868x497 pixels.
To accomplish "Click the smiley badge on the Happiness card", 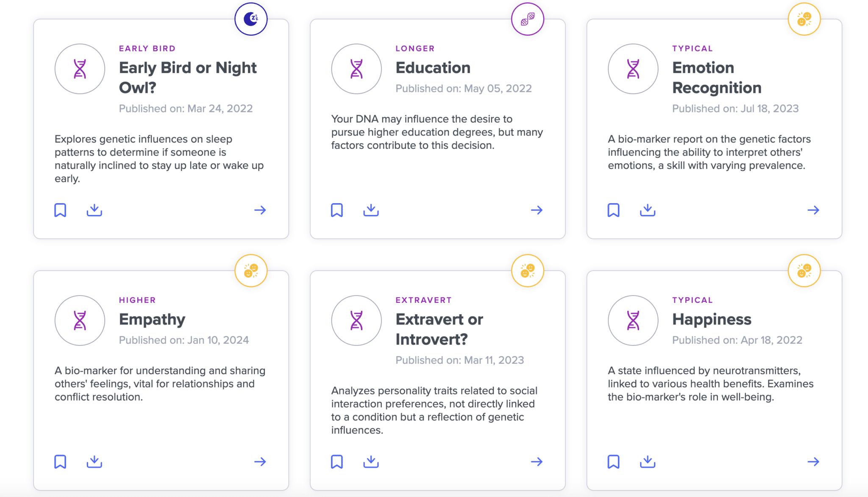I will 804,271.
